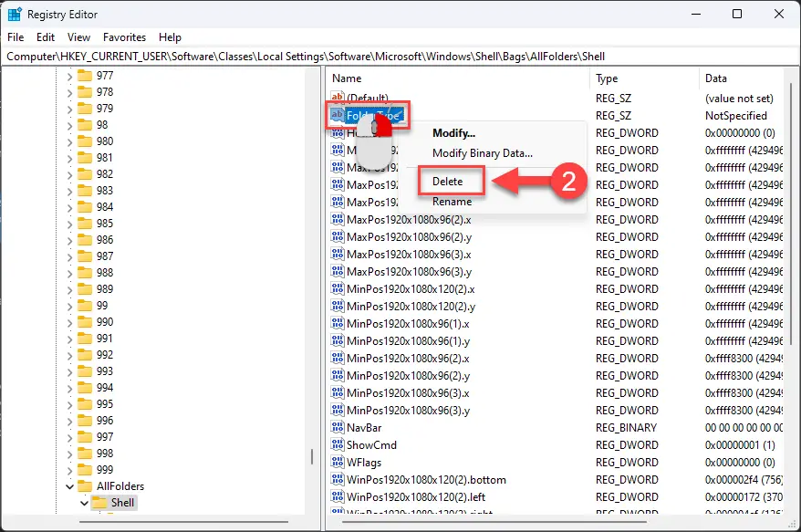Select the 984 folder icon
The height and width of the screenshot is (532, 801).
click(x=85, y=207)
